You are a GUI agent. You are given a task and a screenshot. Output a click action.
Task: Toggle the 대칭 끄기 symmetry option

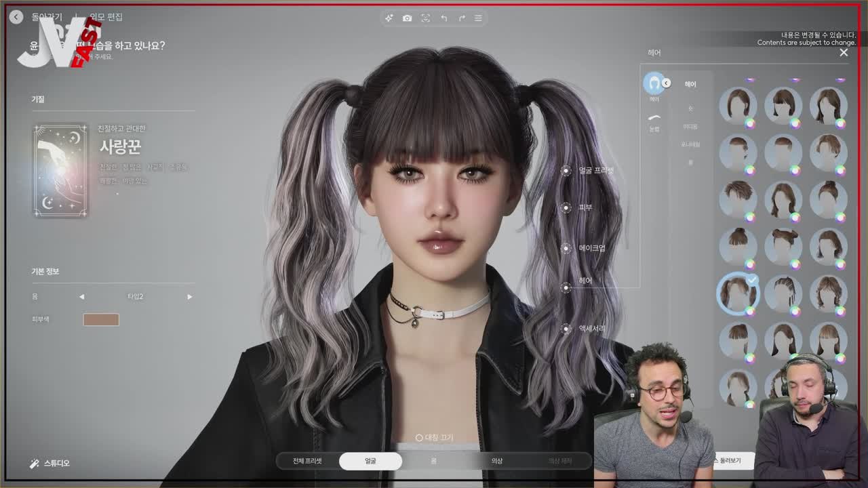tap(435, 438)
